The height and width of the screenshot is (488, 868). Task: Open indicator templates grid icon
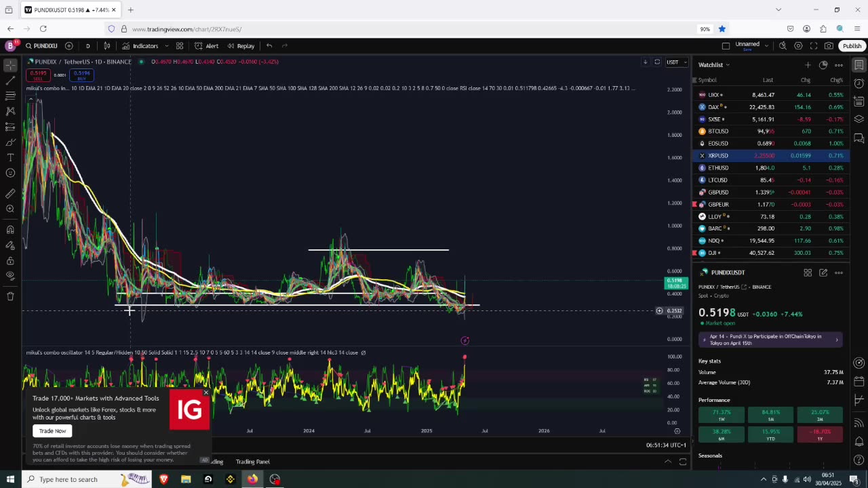(x=180, y=46)
